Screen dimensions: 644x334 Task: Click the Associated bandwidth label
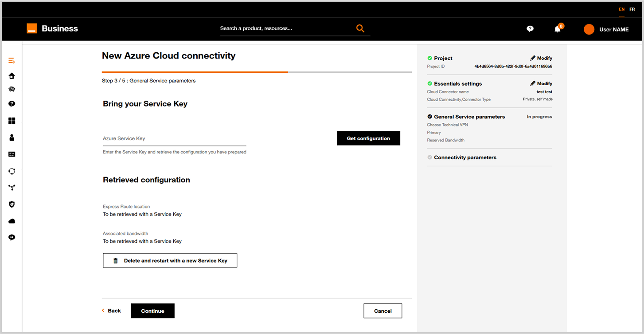[125, 234]
